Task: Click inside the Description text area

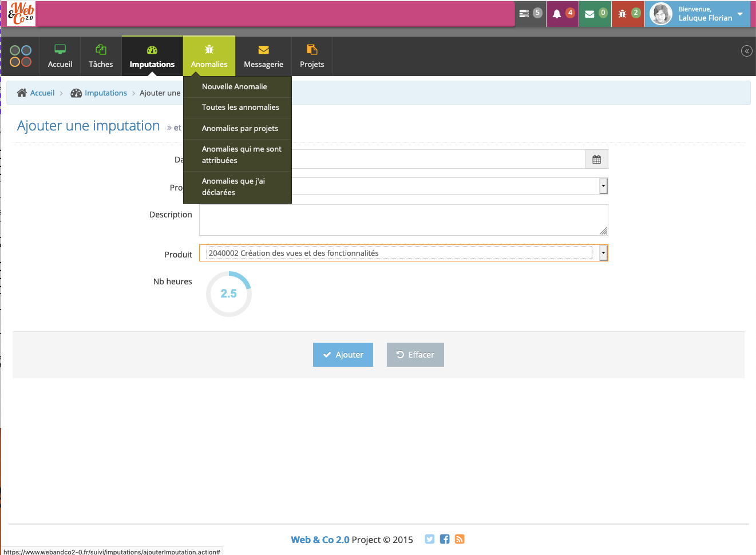Action: [x=403, y=220]
